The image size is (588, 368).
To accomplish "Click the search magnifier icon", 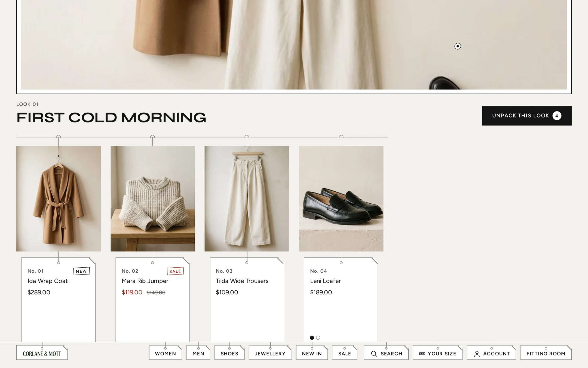I will (374, 354).
